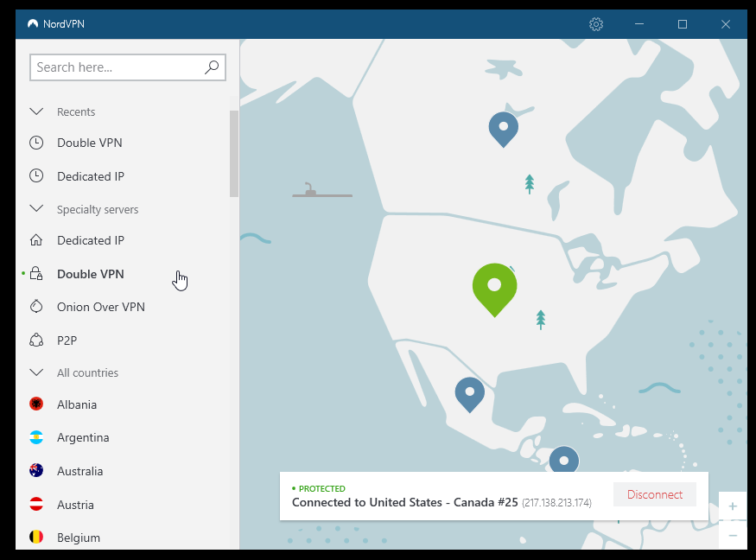Connect to recent Dedicated IP entry
The height and width of the screenshot is (560, 756).
[91, 176]
